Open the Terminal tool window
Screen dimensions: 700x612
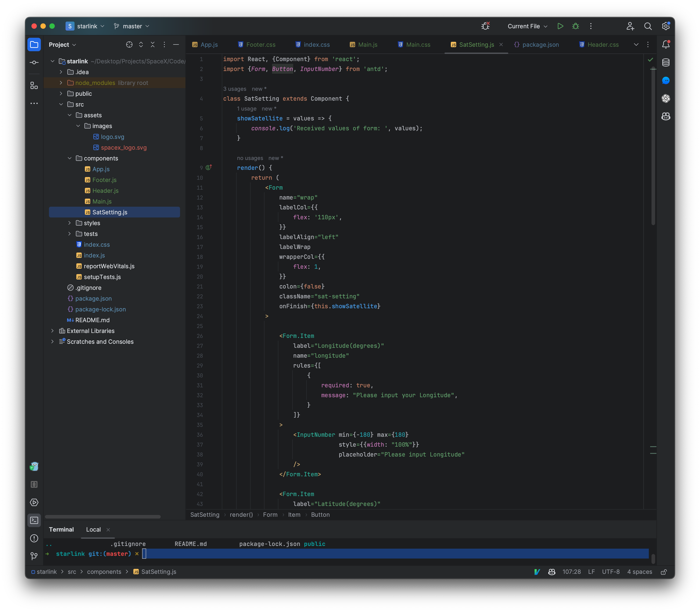(x=34, y=520)
